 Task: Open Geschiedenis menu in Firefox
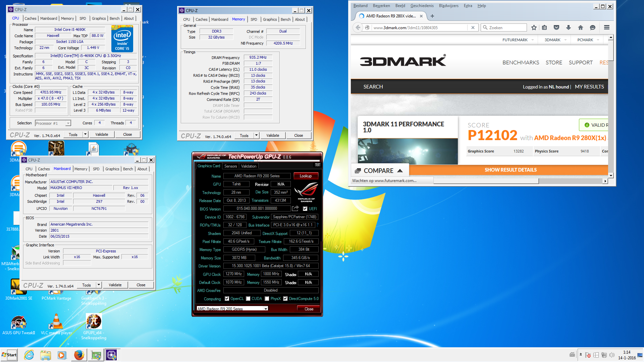[422, 6]
